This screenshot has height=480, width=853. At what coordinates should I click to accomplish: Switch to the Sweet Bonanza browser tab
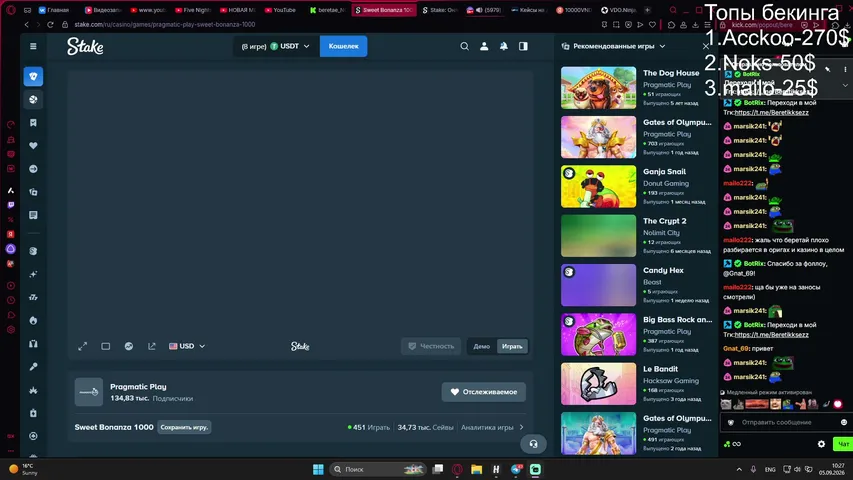(x=384, y=10)
